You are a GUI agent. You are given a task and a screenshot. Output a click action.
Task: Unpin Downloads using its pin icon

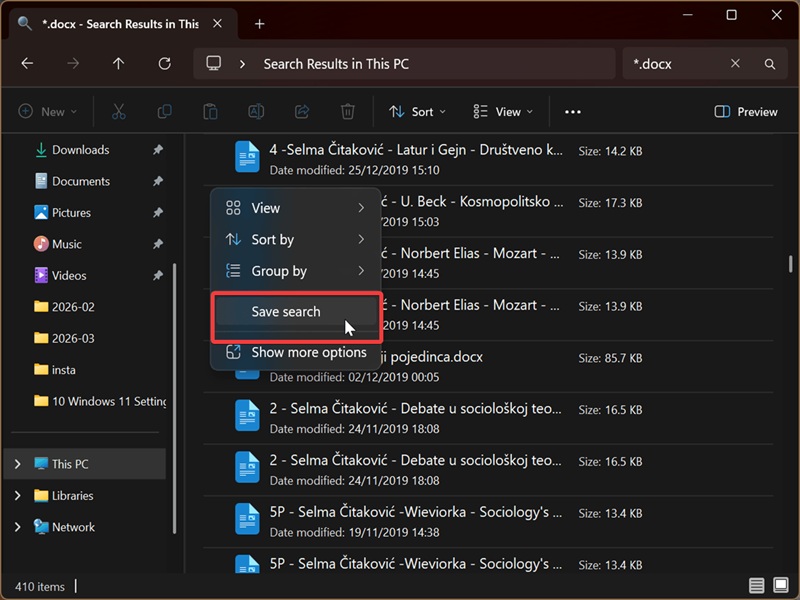158,150
